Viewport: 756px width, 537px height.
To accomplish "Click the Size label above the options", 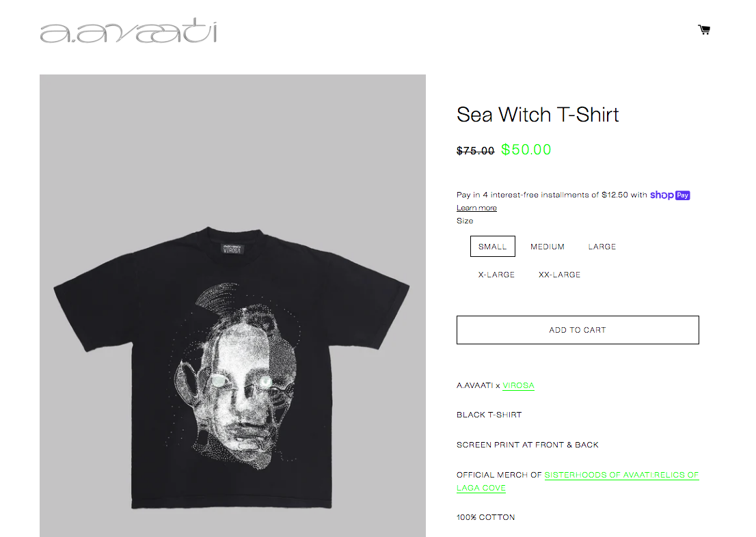I will pos(465,221).
